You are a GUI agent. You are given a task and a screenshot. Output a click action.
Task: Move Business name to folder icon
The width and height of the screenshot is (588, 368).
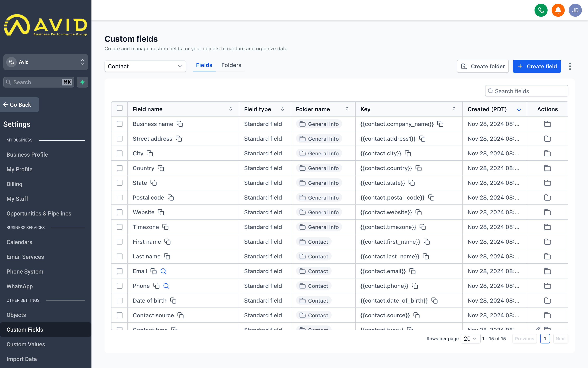tap(547, 124)
